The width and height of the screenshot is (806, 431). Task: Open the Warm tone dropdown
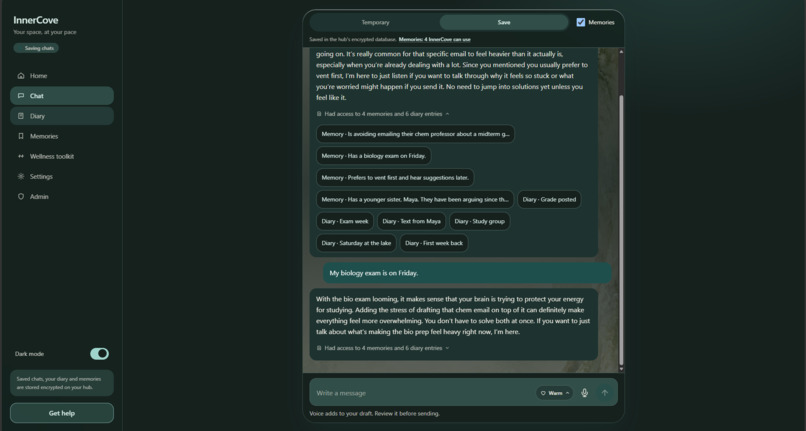(x=554, y=393)
